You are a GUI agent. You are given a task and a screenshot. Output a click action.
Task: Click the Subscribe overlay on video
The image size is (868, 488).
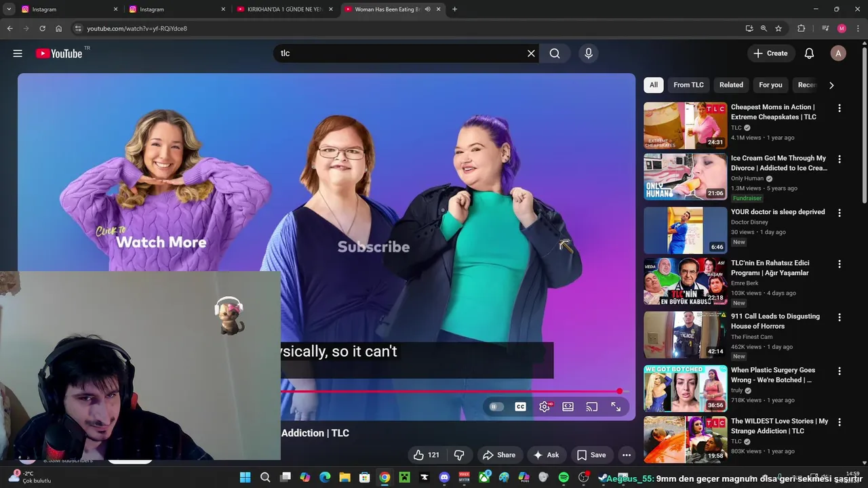coord(374,247)
